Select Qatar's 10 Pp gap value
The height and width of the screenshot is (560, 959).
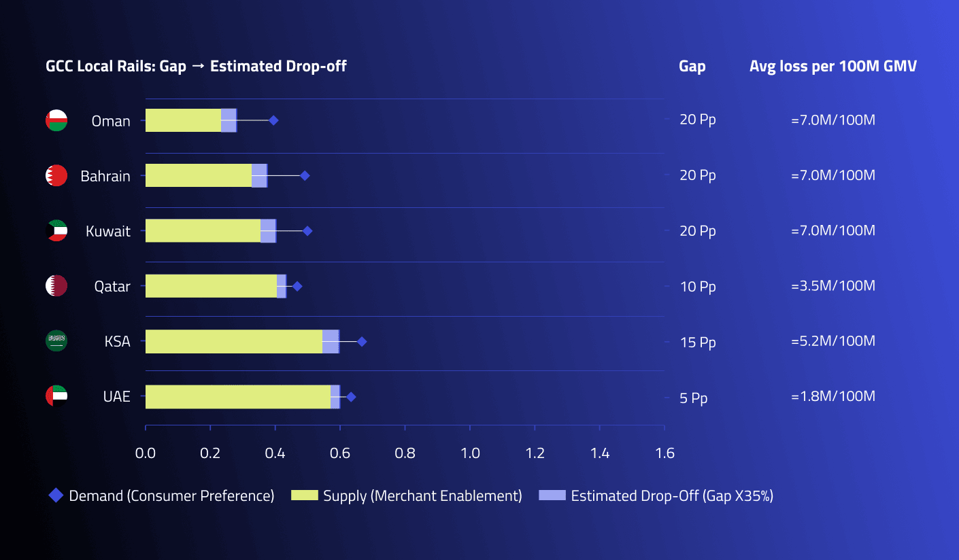tap(698, 286)
